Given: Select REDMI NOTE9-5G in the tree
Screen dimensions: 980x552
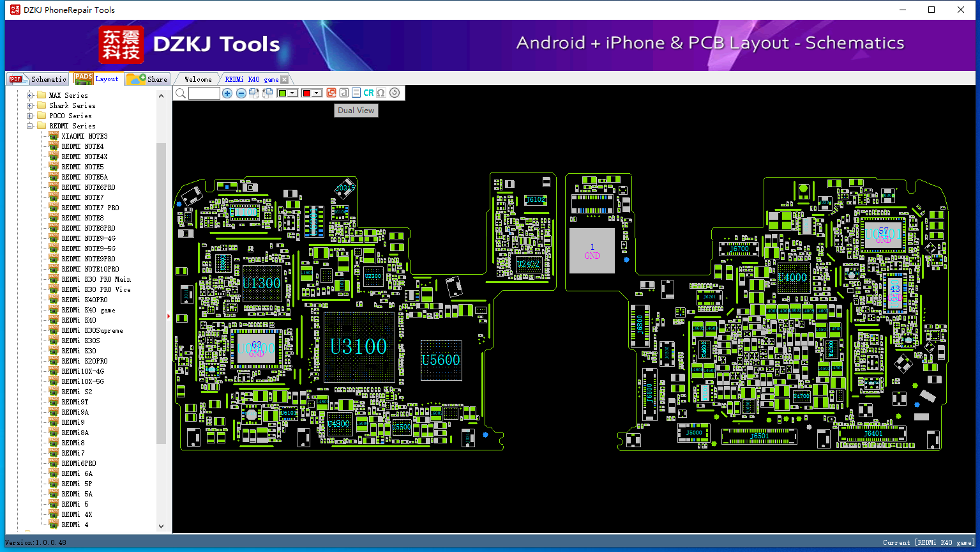Looking at the screenshot, I should [89, 249].
